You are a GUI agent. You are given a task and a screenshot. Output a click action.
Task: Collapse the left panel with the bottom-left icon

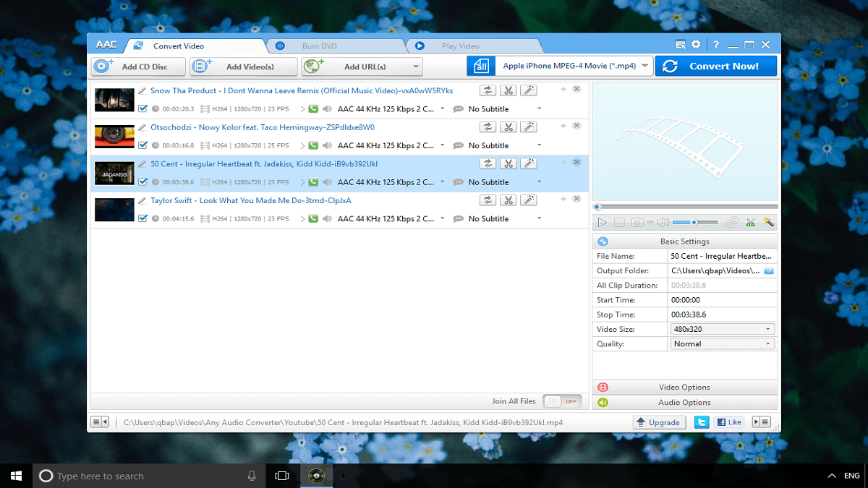[100, 422]
